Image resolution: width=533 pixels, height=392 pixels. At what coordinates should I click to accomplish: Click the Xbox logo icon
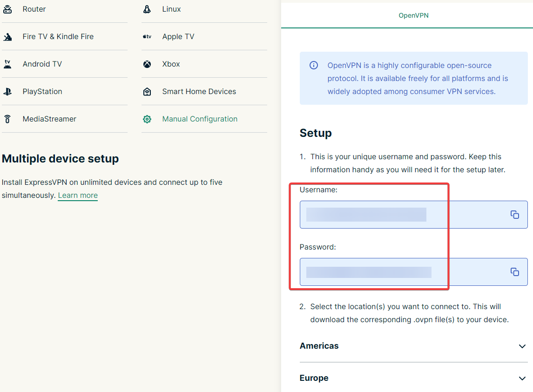pos(147,64)
